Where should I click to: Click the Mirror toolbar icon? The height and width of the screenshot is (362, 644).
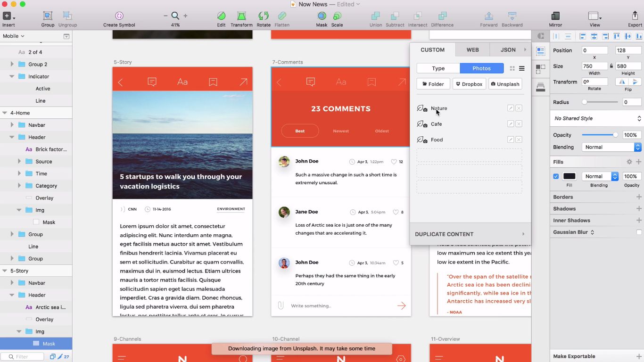click(555, 16)
